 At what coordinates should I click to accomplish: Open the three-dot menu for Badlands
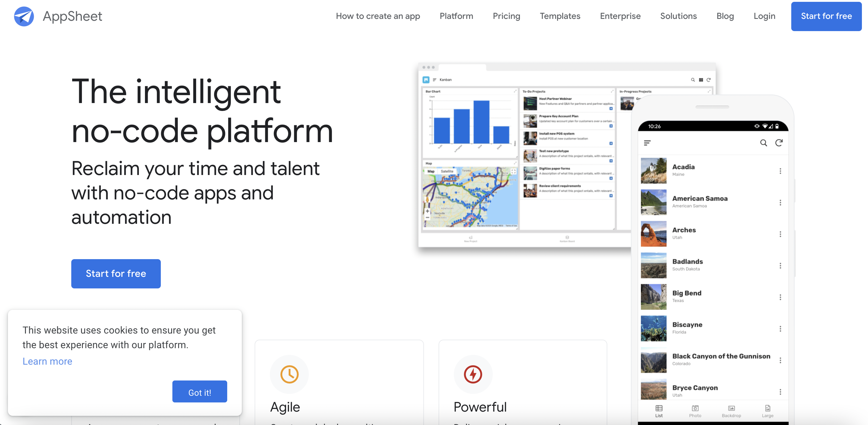point(780,266)
